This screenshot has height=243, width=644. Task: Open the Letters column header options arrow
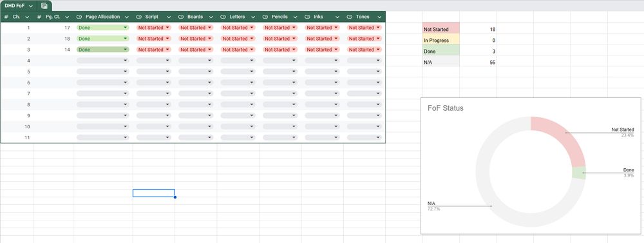[253, 17]
